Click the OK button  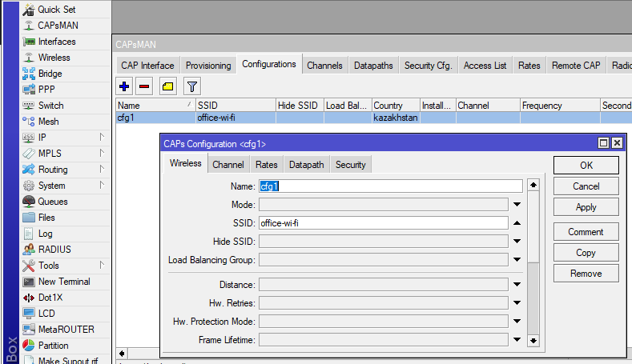[586, 166]
